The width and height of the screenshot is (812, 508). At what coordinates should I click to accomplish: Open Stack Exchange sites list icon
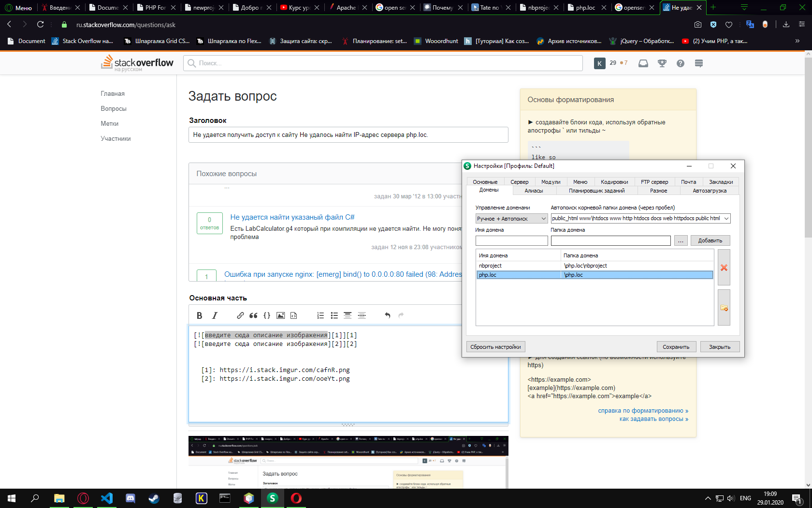click(699, 63)
